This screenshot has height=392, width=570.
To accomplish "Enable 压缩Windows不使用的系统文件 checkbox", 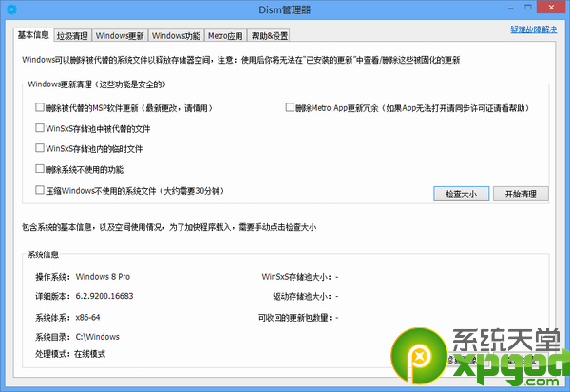I will (40, 190).
